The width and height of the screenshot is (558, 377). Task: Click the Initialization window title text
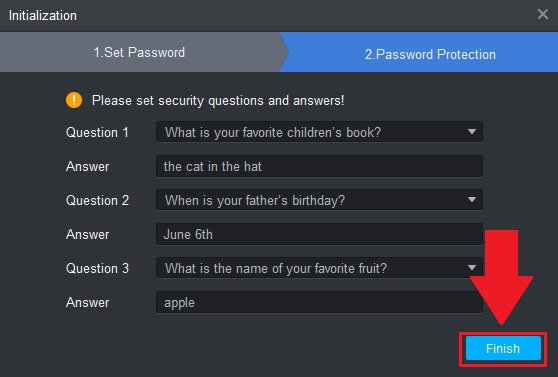pyautogui.click(x=43, y=16)
